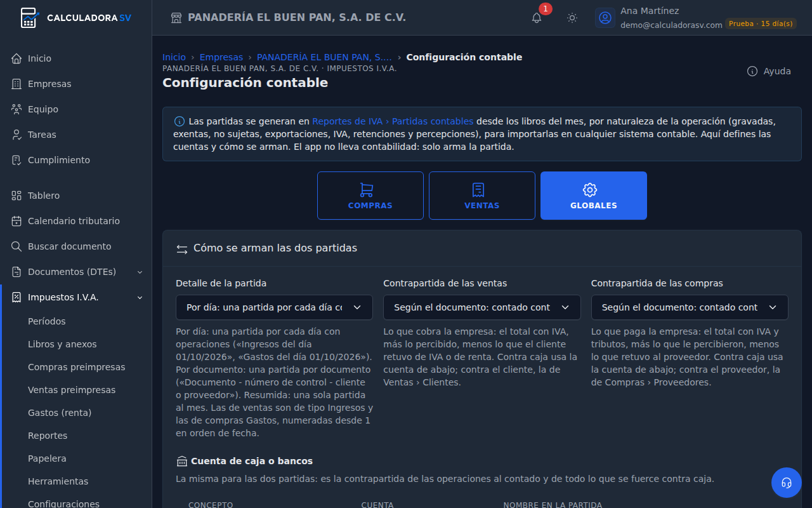This screenshot has width=812, height=508.
Task: Click the 'Cómo se arman las dos partidas' heading
Action: point(275,248)
